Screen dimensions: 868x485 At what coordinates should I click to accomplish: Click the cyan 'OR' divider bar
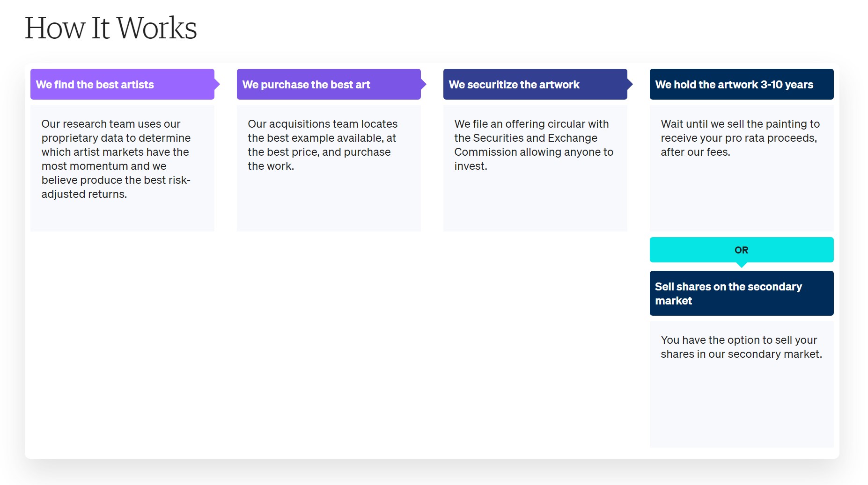(742, 250)
